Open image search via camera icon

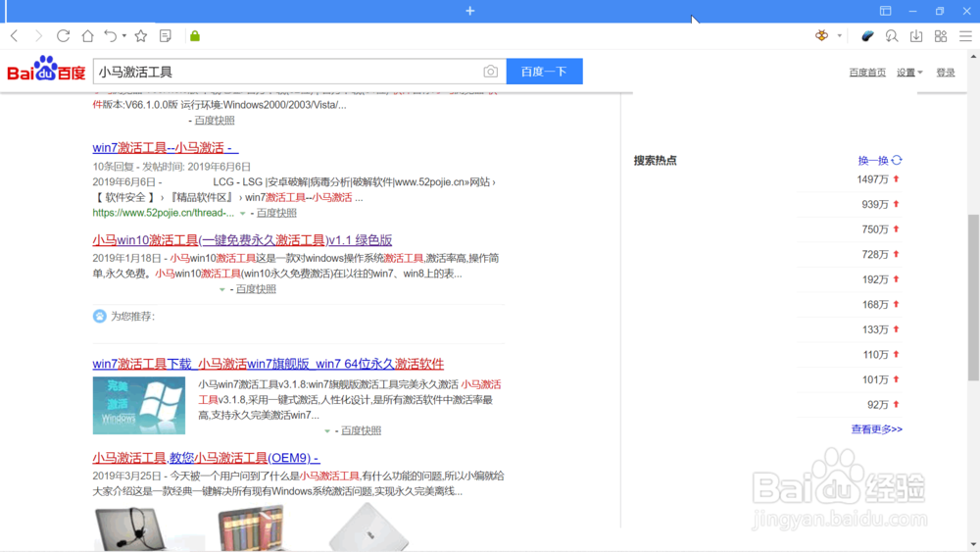pos(491,72)
